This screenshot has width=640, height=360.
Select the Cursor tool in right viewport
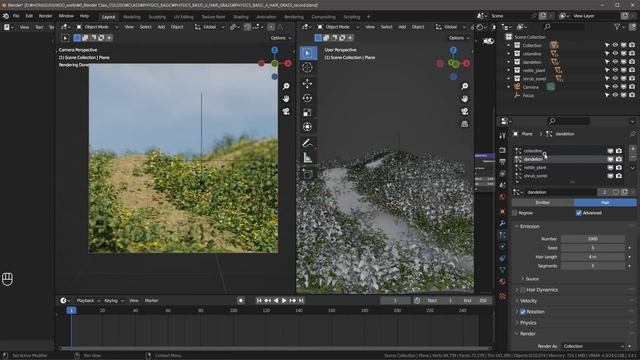click(308, 68)
